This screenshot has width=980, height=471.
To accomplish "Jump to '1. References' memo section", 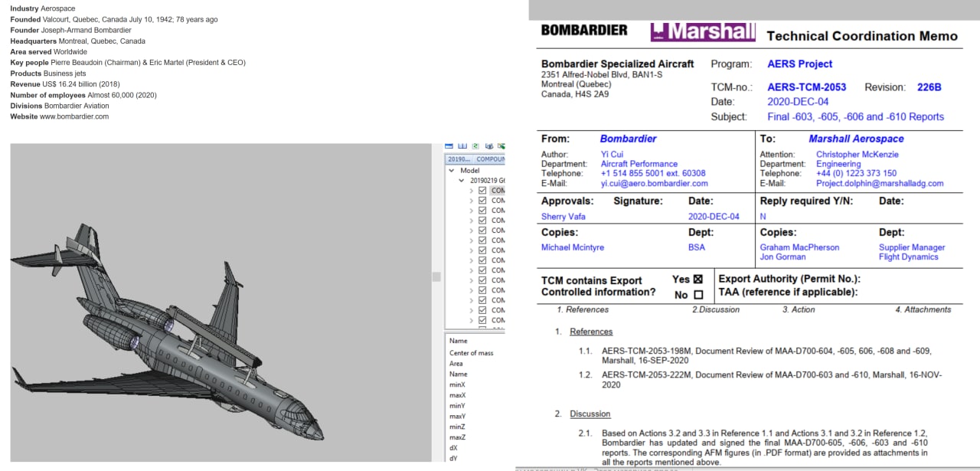I will [583, 309].
